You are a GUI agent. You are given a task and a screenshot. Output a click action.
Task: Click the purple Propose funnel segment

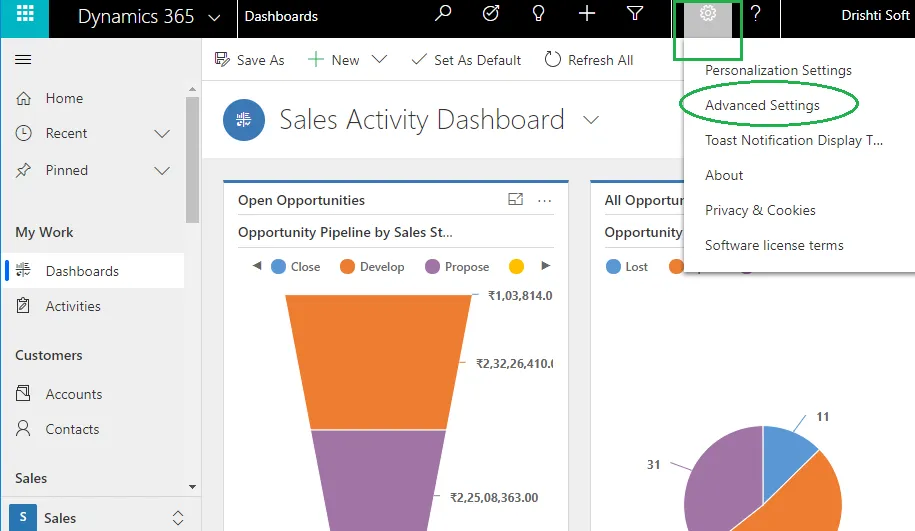[x=378, y=480]
